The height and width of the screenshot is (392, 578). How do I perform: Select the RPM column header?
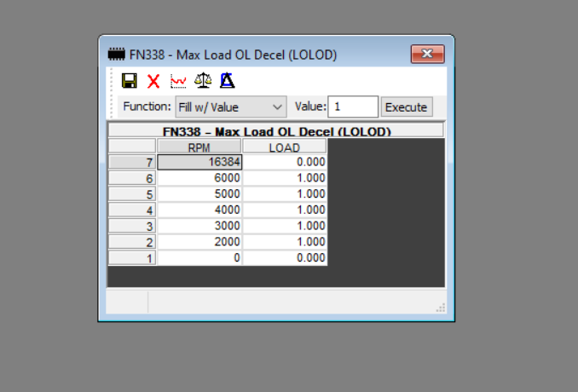pyautogui.click(x=199, y=147)
